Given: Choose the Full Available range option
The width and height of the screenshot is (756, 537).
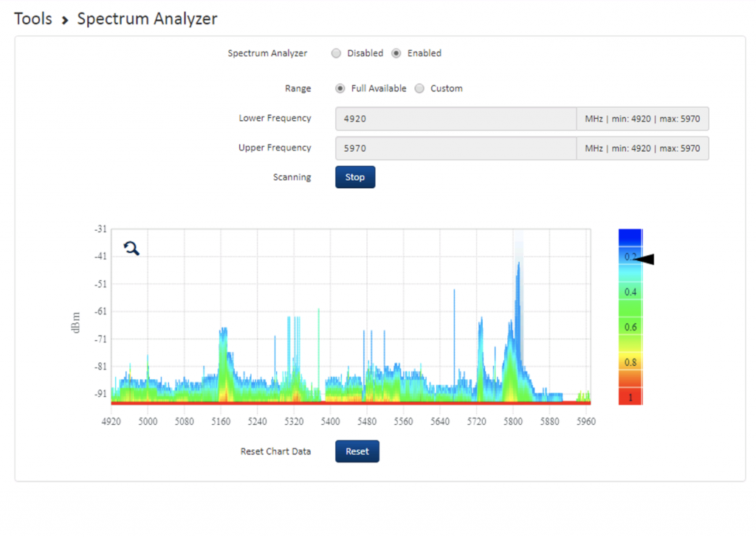Looking at the screenshot, I should (340, 89).
